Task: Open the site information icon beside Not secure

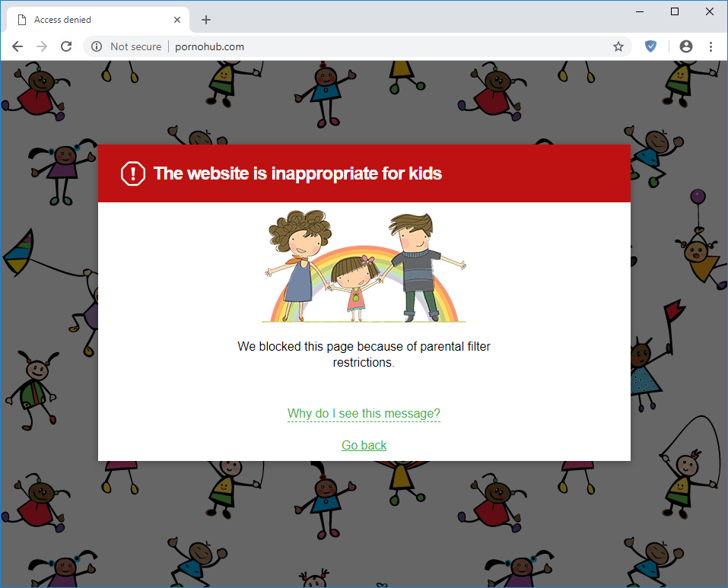Action: coord(97,46)
